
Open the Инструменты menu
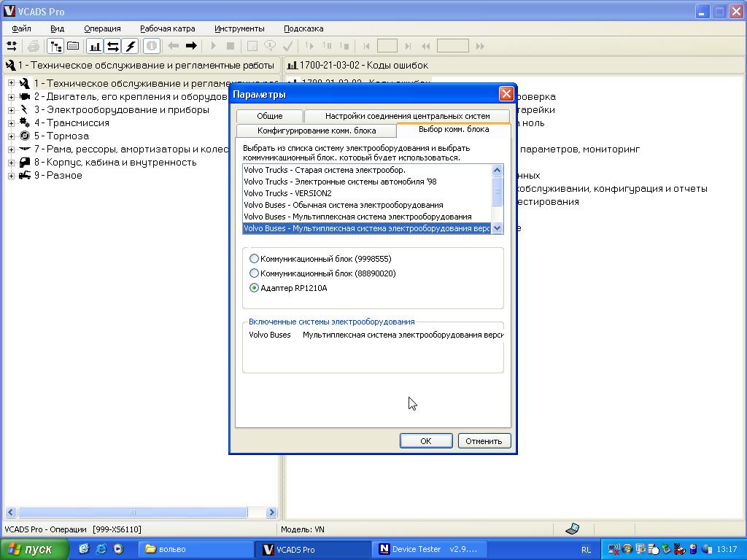coord(239,28)
